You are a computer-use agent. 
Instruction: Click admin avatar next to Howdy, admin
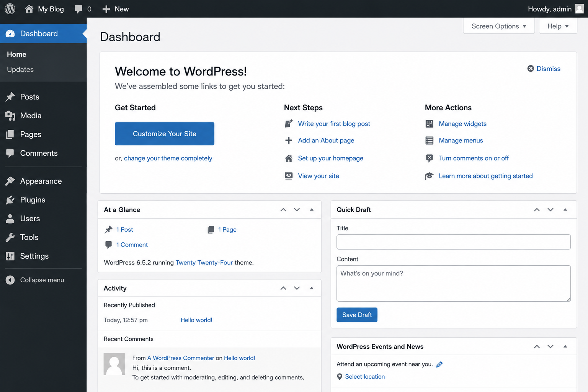pos(579,9)
